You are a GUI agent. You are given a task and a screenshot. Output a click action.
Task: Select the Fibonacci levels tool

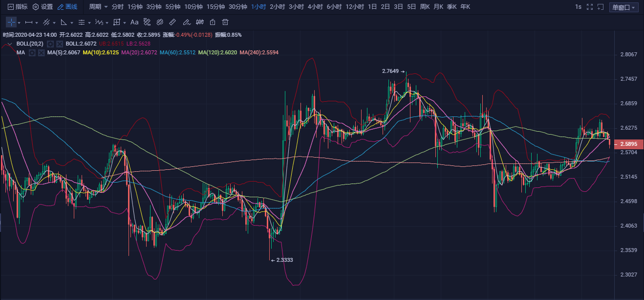click(x=82, y=22)
